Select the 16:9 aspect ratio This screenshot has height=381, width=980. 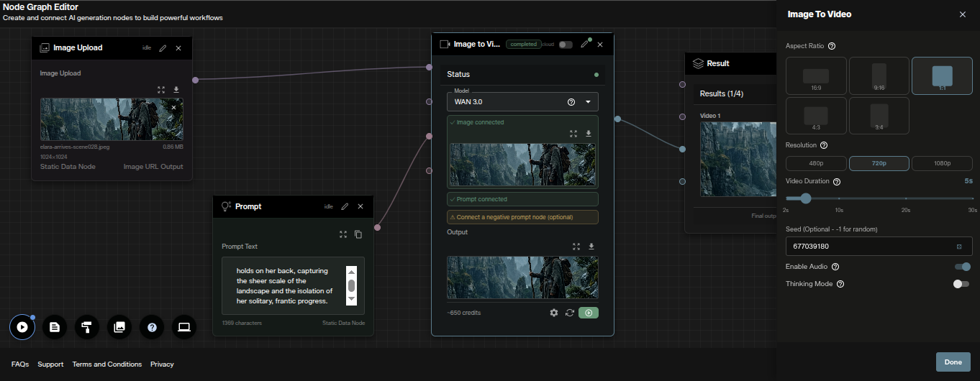816,76
